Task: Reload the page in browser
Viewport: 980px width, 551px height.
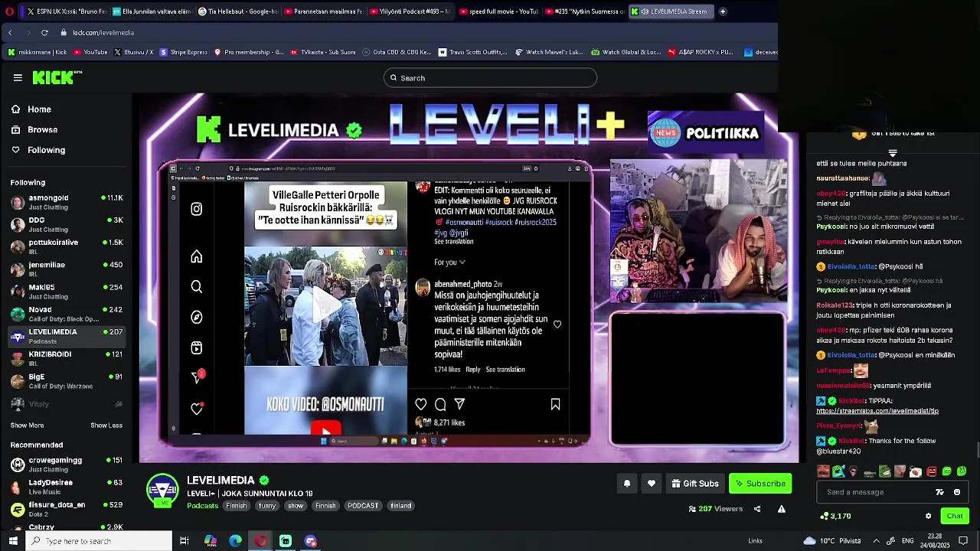Action: [x=44, y=33]
